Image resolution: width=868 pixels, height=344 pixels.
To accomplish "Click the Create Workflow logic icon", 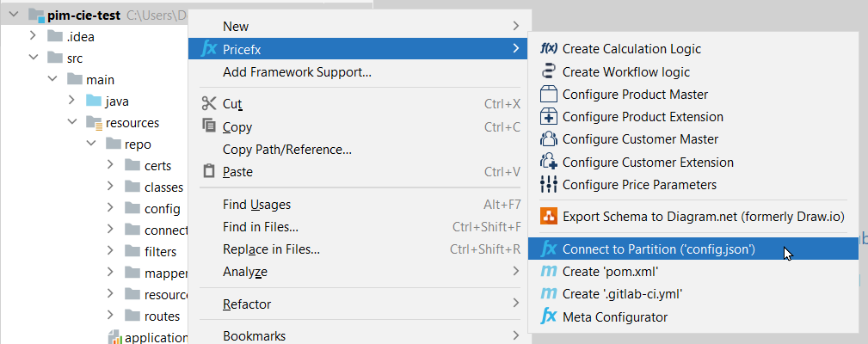I will (x=548, y=72).
